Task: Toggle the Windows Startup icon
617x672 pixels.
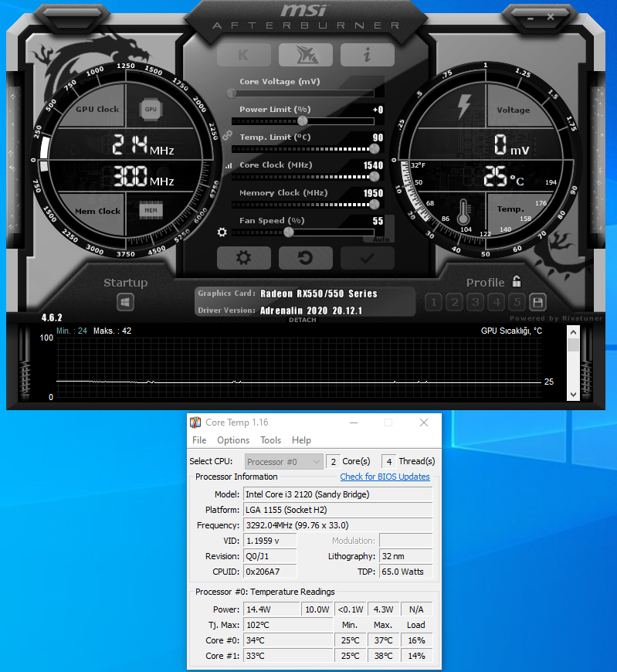Action: tap(126, 303)
